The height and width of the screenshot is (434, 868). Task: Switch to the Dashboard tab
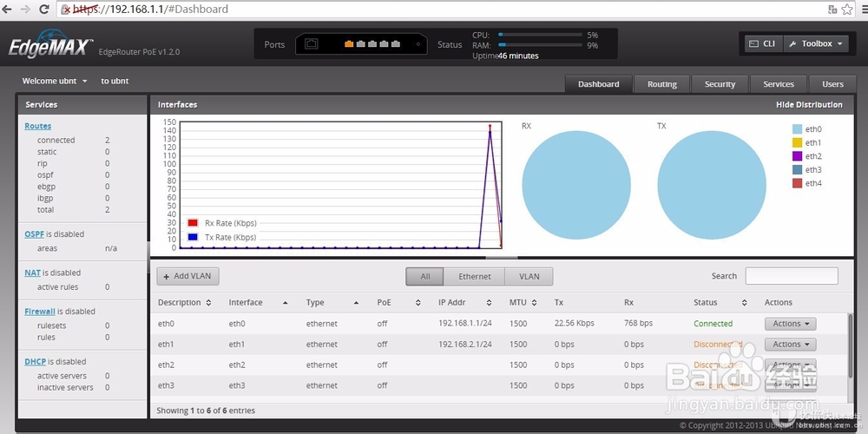pyautogui.click(x=598, y=84)
